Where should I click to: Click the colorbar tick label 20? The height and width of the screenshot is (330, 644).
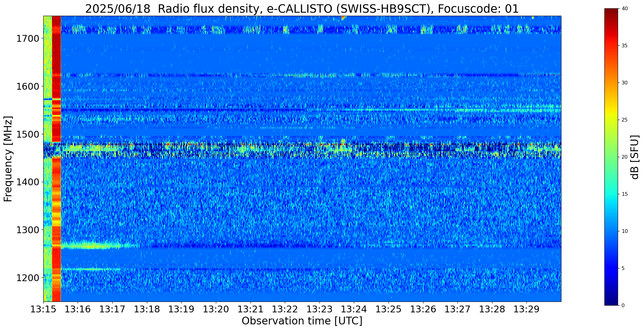[x=625, y=157]
